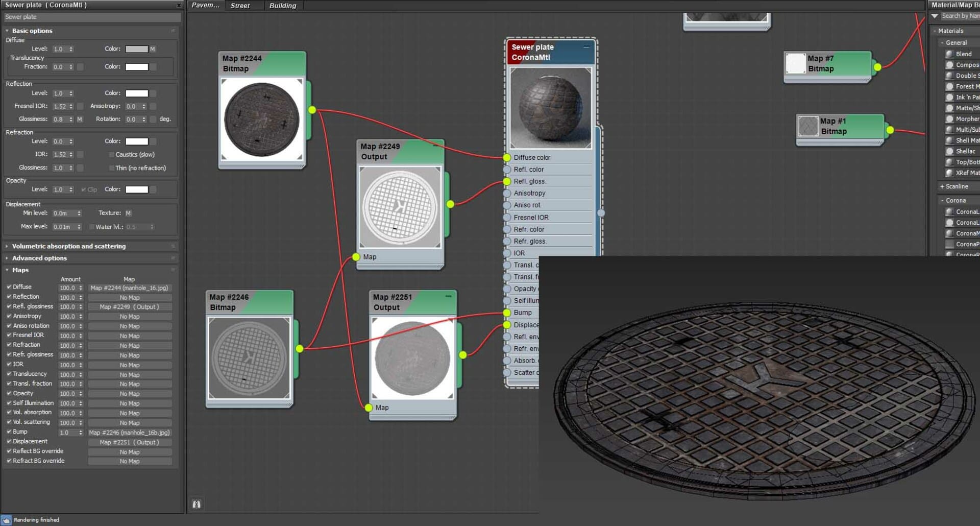The image size is (980, 526).
Task: Collapse the Maps rollout
Action: (20, 270)
